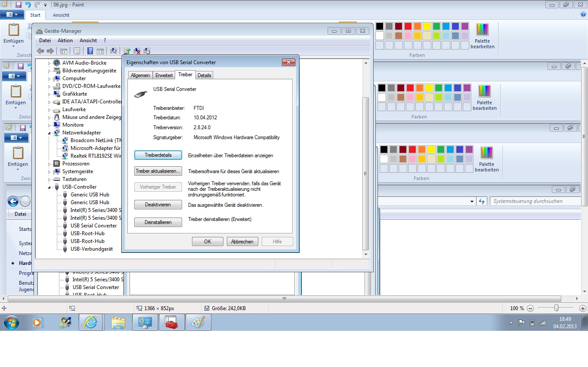The width and height of the screenshot is (588, 367).
Task: Click Treiber aktualisieren button
Action: click(158, 171)
